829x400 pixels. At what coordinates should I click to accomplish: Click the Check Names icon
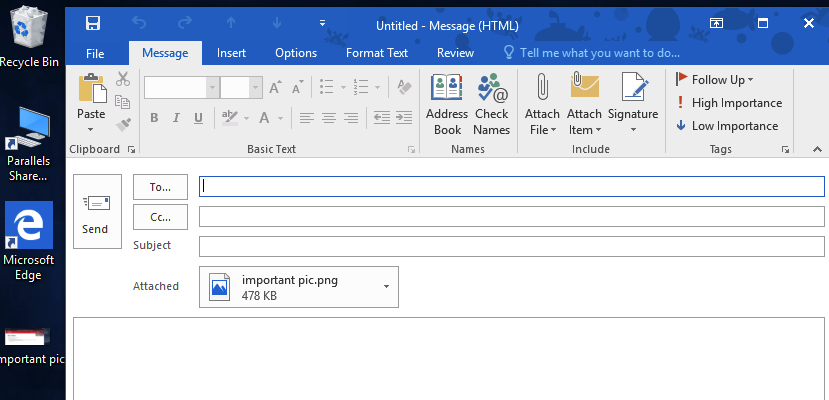pyautogui.click(x=491, y=104)
